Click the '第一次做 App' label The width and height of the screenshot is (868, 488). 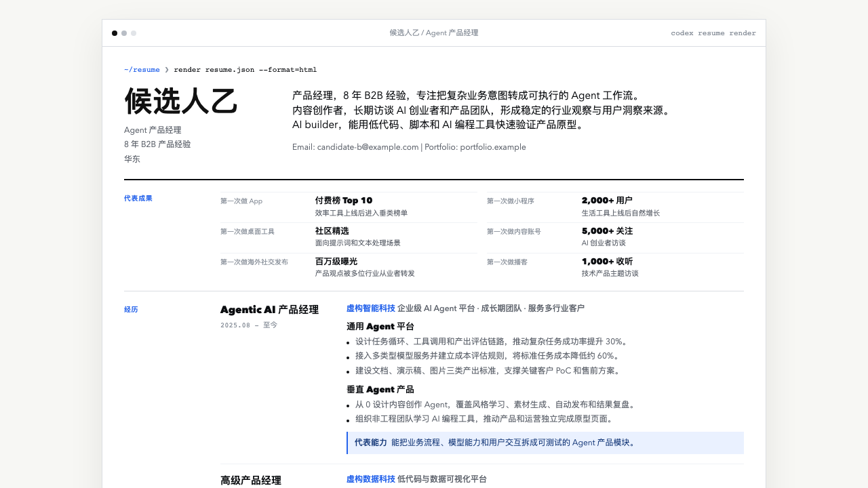tap(241, 201)
